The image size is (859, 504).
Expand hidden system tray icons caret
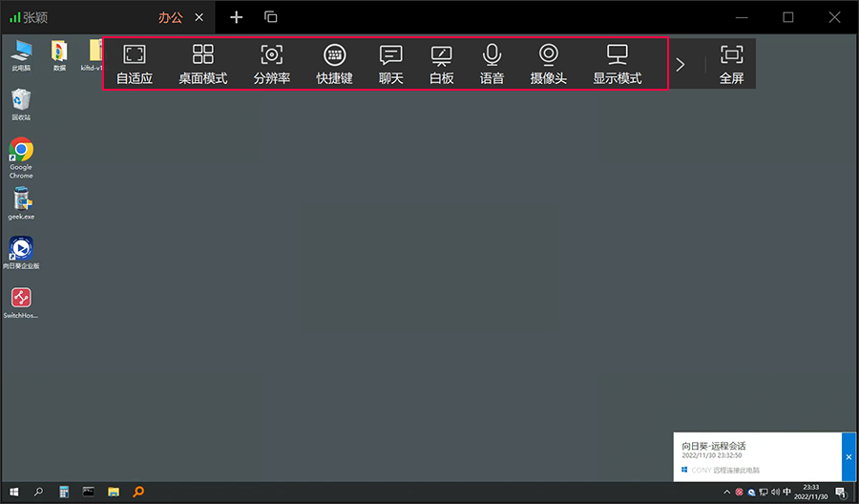point(727,492)
